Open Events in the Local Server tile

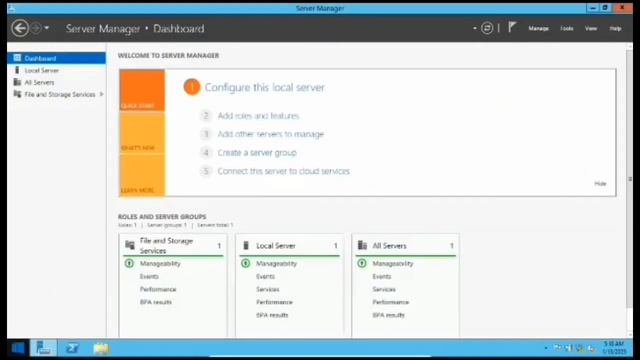pyautogui.click(x=266, y=277)
